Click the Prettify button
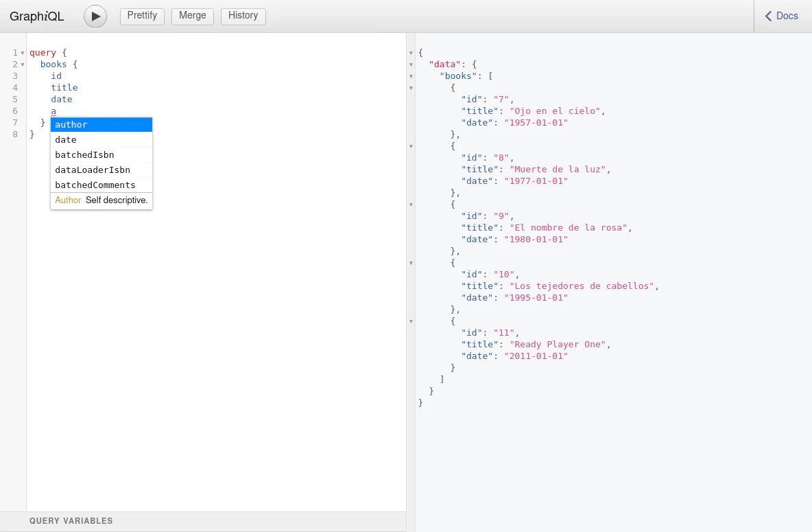 click(x=142, y=16)
